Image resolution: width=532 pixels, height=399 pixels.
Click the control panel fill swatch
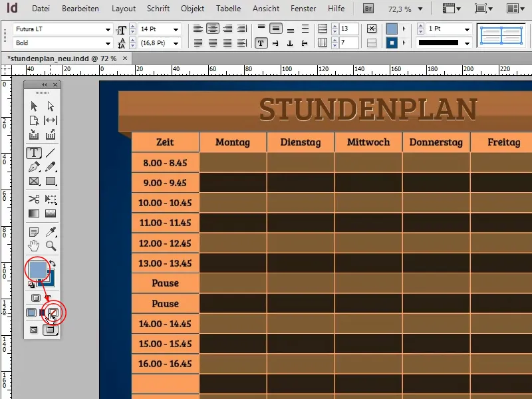(392, 29)
